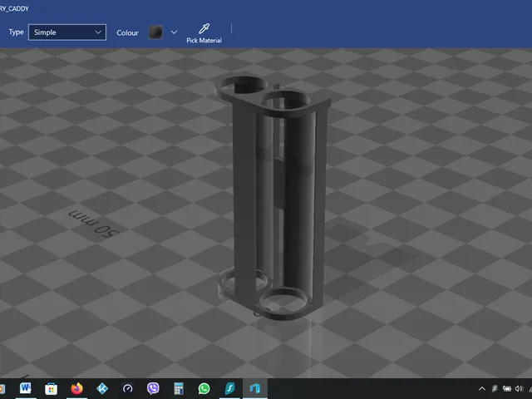
Task: Open Firefox from the taskbar
Action: 76,388
